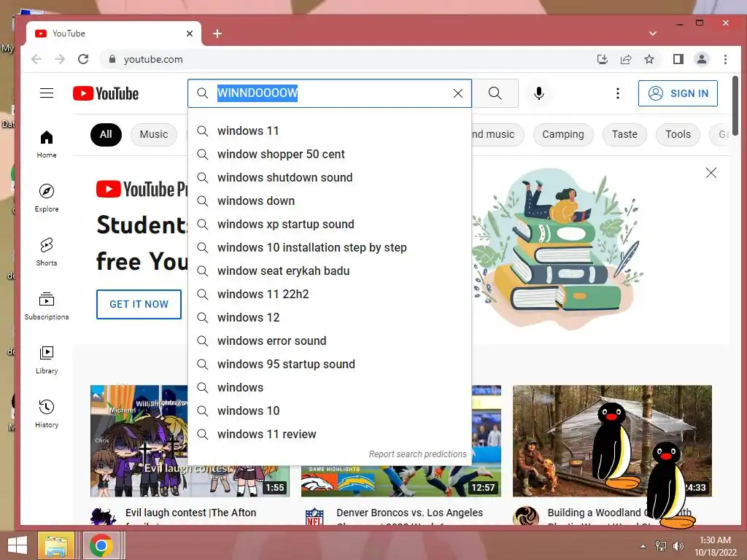Choose suggestion "windows error sound"
The image size is (747, 560).
[x=330, y=341]
